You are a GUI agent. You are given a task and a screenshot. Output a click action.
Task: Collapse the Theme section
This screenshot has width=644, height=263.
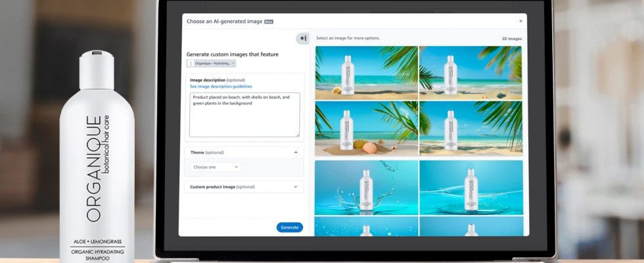point(295,153)
